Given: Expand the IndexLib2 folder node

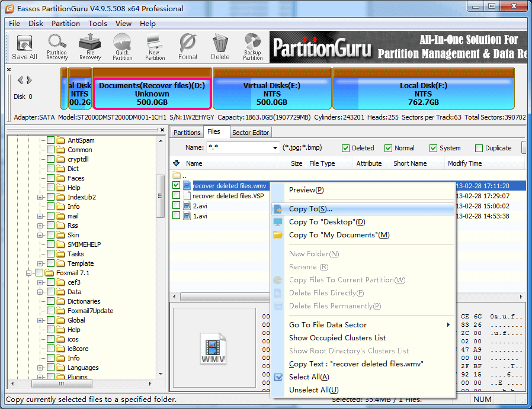Looking at the screenshot, I should (40, 197).
